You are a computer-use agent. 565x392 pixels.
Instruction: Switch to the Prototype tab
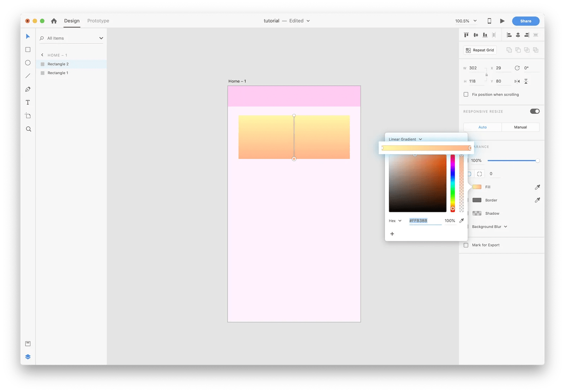[x=98, y=21]
